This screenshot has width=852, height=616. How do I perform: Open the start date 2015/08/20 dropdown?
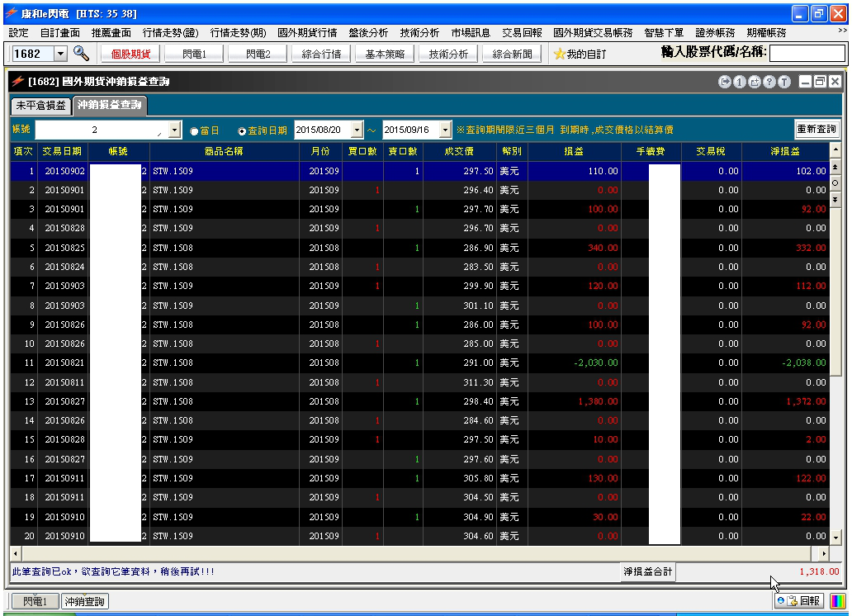pos(357,130)
